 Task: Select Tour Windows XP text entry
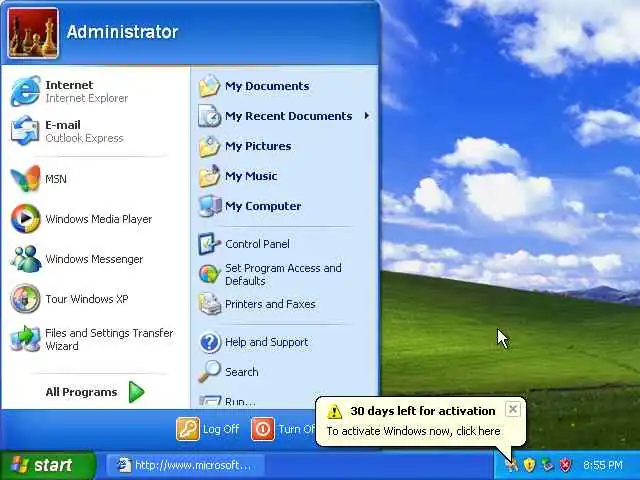[87, 299]
